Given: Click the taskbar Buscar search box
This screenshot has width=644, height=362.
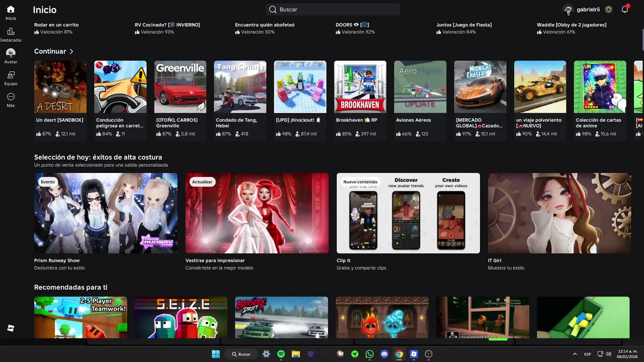Looking at the screenshot, I should pos(242,354).
